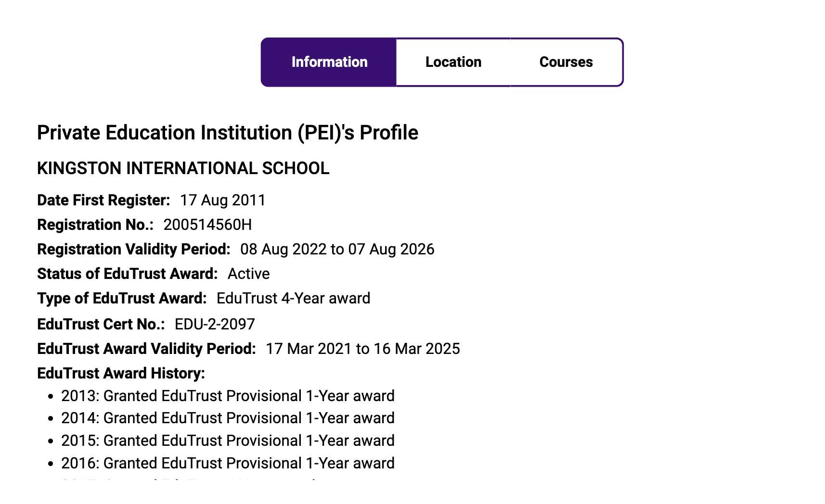Click the 17 Mar 2021 to 16 Mar 2025 text

(363, 349)
